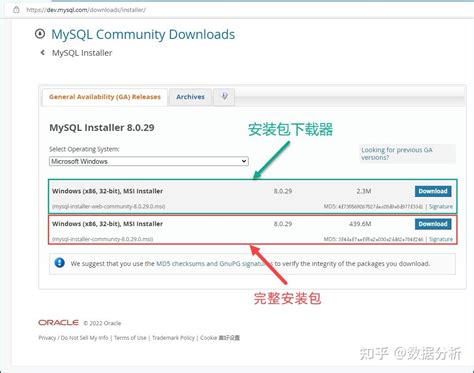The height and width of the screenshot is (373, 474).
Task: Click the mysql-installer-community-8.0.29.0.msi filename
Action: pos(102,239)
